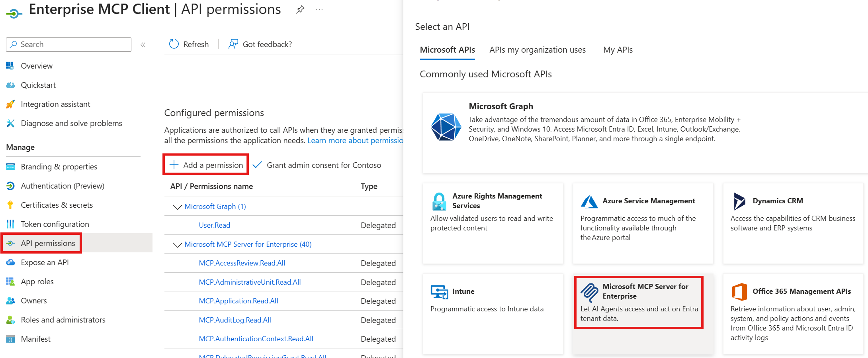Select the Dynamics CRM API card description

point(793,223)
